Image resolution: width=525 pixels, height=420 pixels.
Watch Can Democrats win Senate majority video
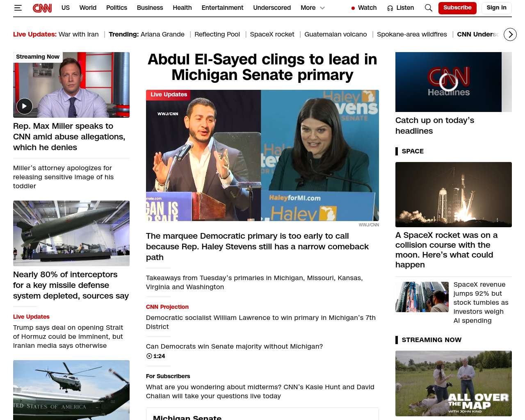pyautogui.click(x=234, y=346)
